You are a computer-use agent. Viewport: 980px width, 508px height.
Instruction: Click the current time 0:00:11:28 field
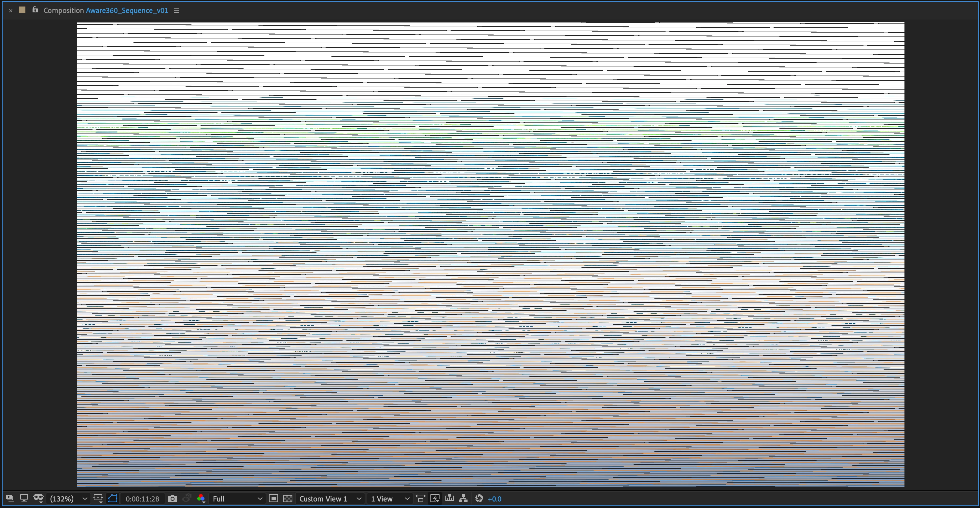pos(142,499)
